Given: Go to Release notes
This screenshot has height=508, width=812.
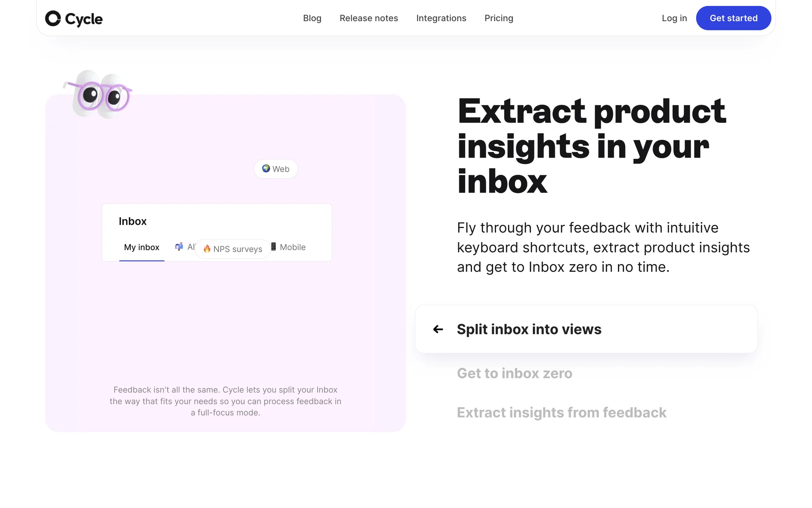Looking at the screenshot, I should tap(369, 18).
